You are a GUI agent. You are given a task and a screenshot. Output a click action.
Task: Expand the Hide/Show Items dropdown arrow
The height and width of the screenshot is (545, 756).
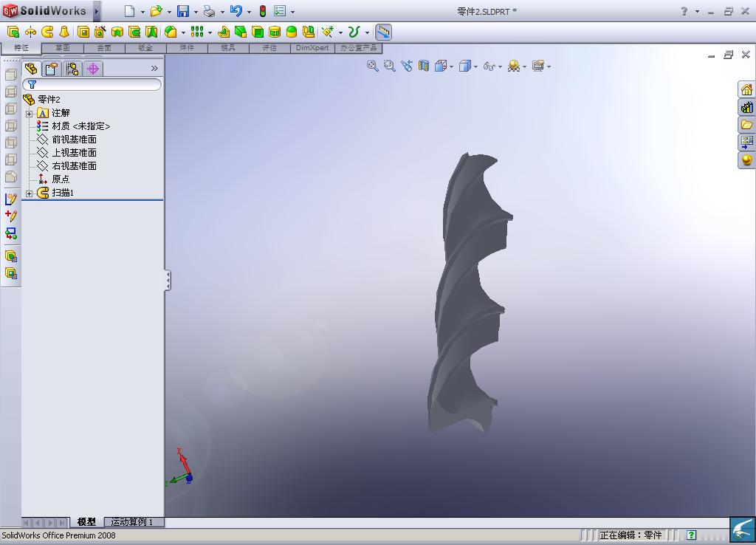(500, 66)
